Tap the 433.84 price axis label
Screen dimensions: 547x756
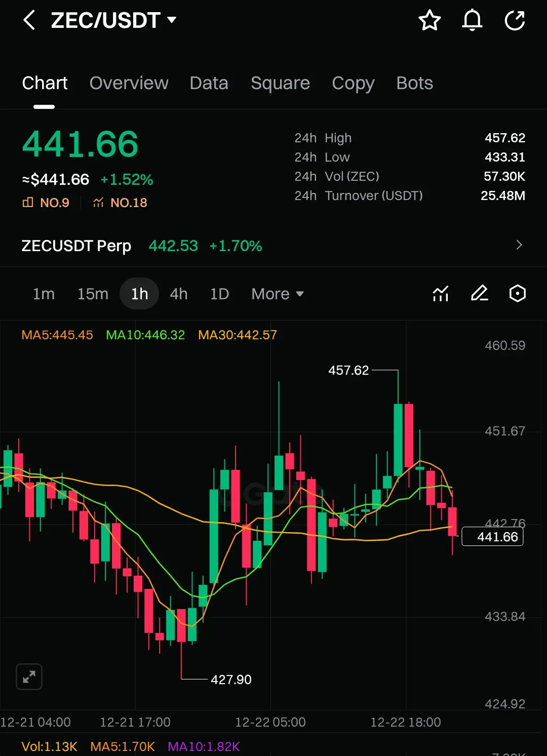(505, 616)
